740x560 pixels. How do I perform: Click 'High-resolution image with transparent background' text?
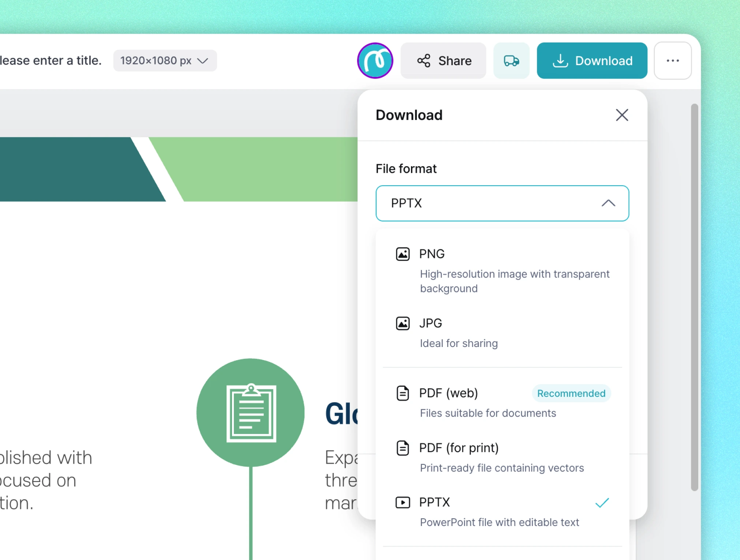[515, 281]
